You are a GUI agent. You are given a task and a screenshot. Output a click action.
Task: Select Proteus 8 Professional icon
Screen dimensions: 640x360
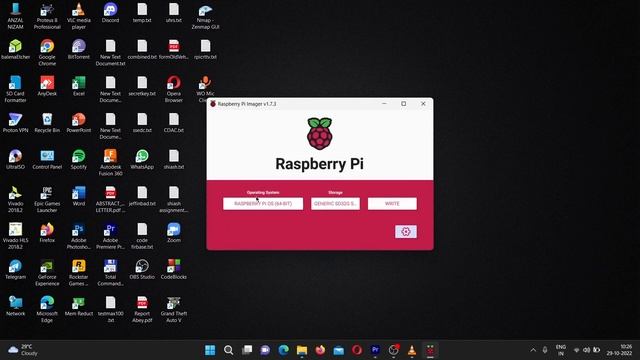[47, 16]
